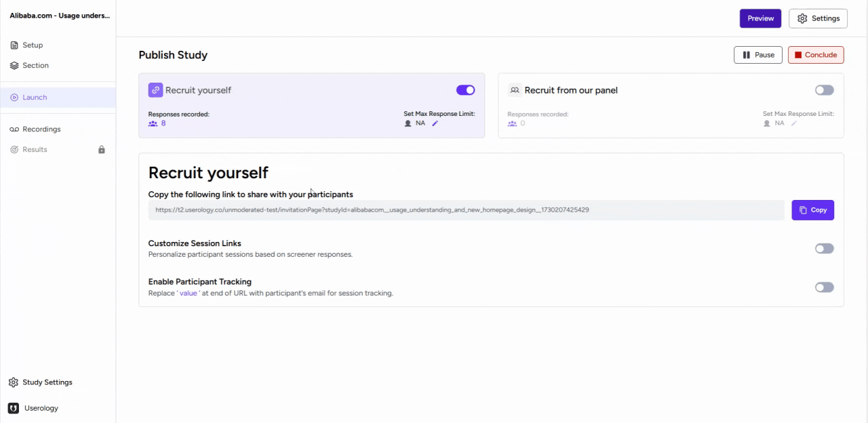Viewport: 868px width, 423px height.
Task: Enable Participant Tracking toggle switch
Action: pos(824,287)
